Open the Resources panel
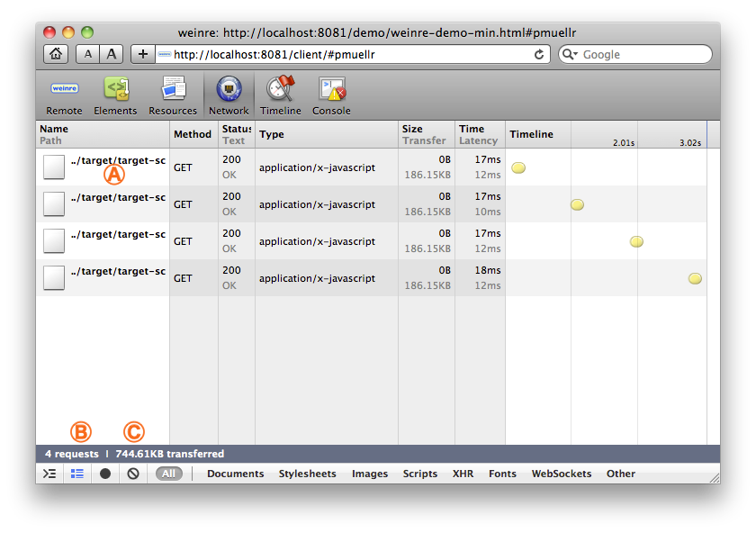This screenshot has height=533, width=756. 173,91
